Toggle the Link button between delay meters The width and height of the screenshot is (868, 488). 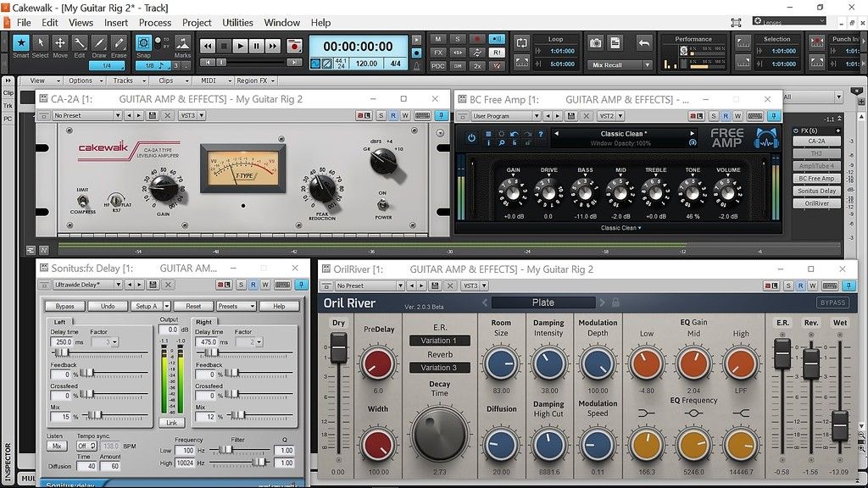172,422
